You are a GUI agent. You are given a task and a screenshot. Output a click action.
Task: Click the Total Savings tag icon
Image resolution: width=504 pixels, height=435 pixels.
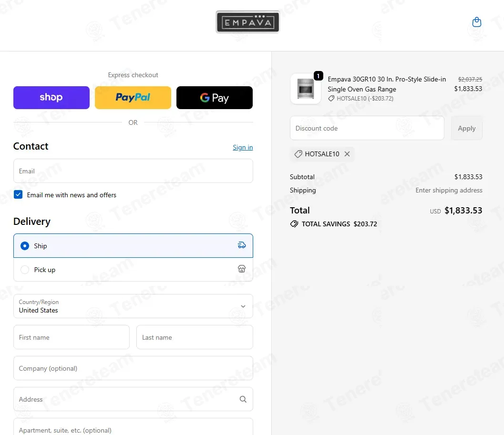tap(294, 224)
